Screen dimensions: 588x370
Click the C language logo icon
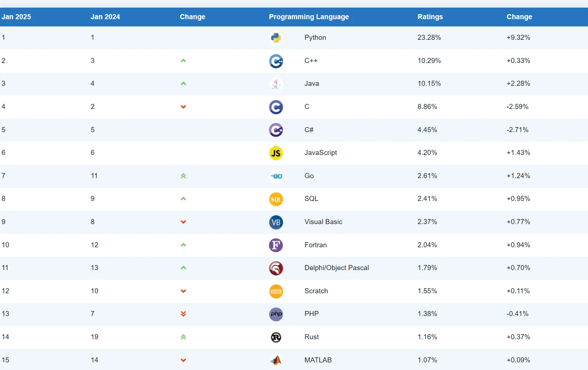(276, 107)
